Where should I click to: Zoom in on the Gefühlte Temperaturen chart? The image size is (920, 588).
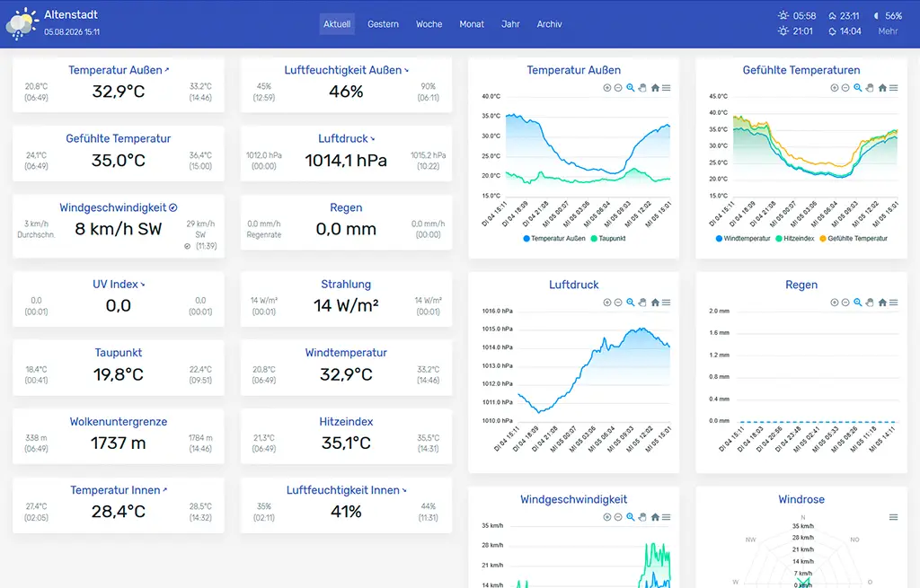835,88
